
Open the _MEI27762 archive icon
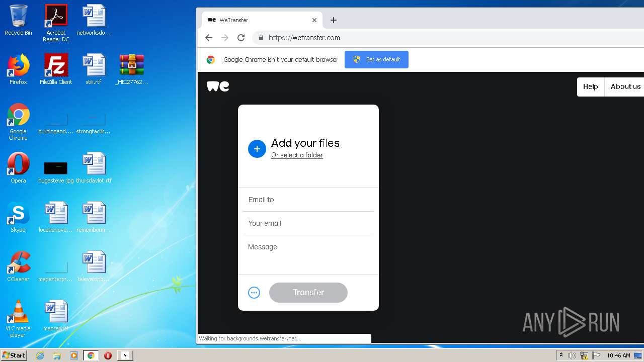[131, 69]
